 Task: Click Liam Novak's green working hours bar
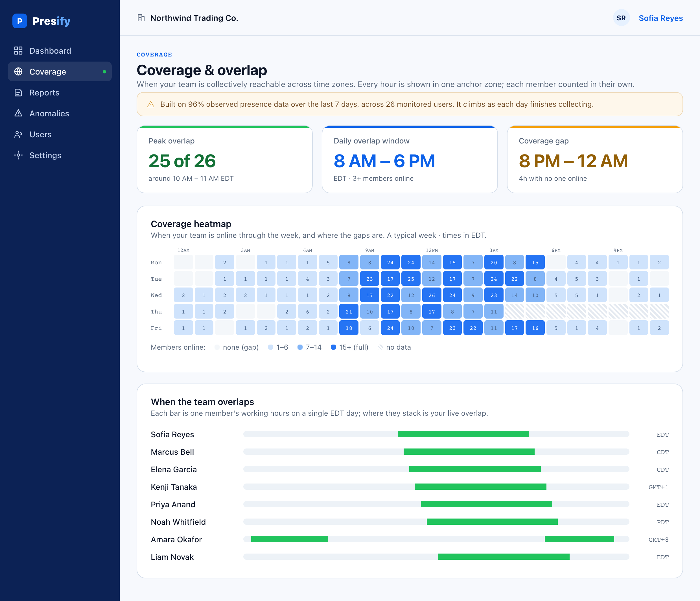point(504,557)
